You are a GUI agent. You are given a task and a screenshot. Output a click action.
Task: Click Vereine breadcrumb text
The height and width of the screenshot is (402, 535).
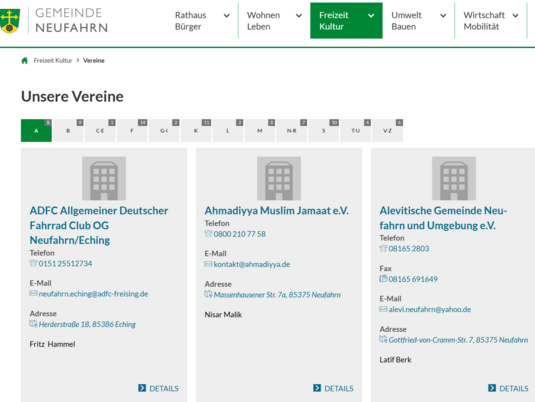(94, 60)
